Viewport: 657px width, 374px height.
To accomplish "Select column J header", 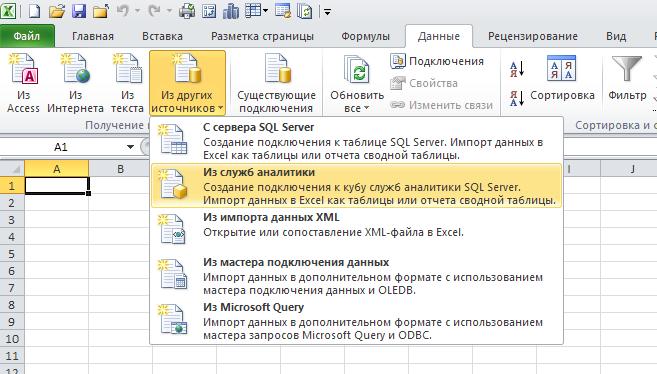I will [632, 169].
